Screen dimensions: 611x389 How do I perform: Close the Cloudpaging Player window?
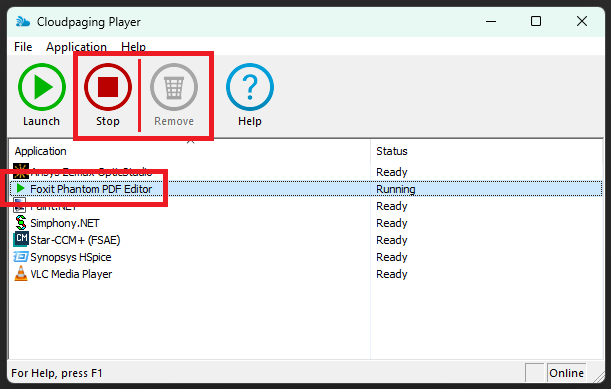582,21
